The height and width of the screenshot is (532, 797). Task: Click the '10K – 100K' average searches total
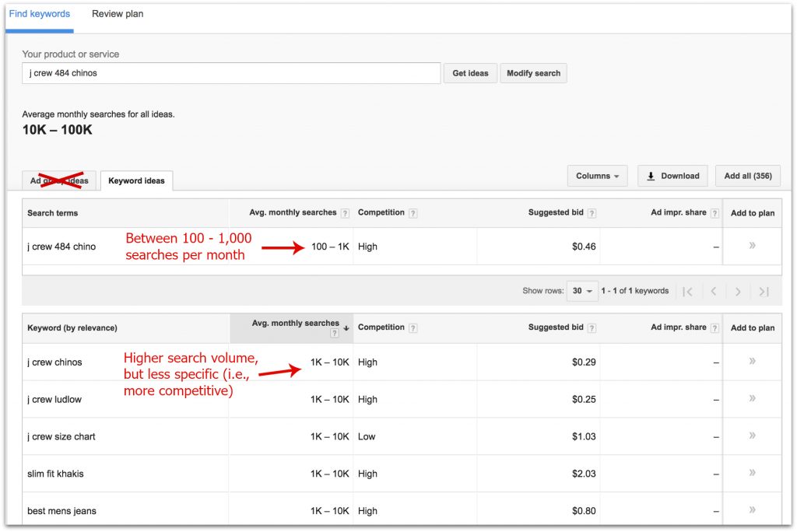click(58, 130)
